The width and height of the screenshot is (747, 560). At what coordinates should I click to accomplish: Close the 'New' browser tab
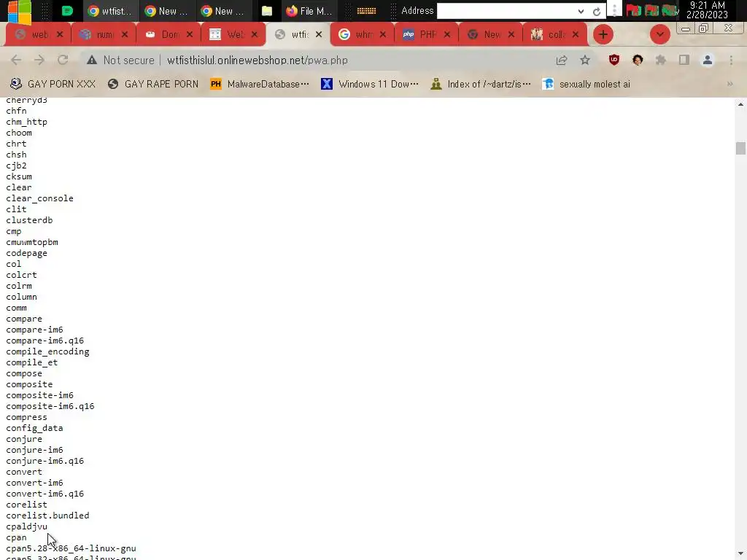click(511, 34)
